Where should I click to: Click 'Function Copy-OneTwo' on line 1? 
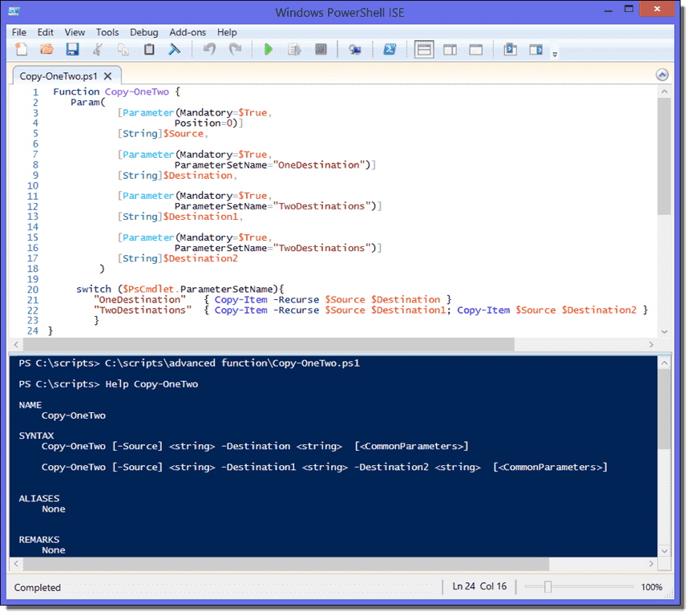111,91
